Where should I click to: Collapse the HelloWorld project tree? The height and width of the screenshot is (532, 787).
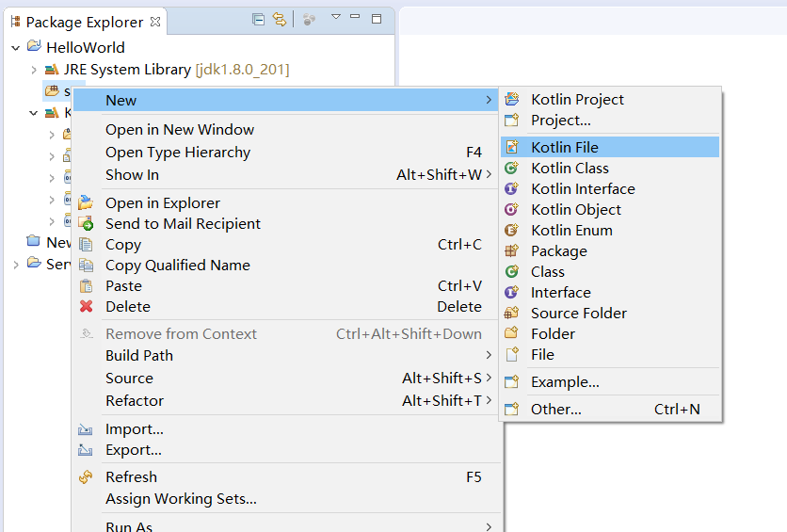pos(15,47)
